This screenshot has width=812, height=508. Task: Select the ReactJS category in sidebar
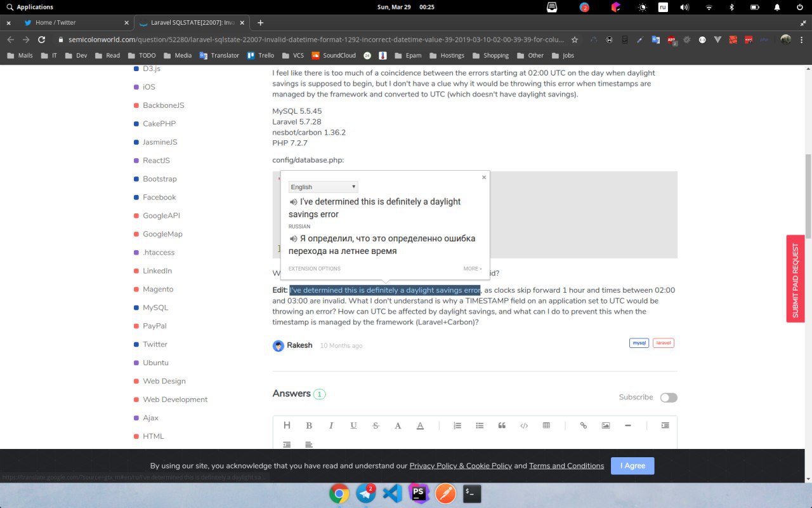(156, 161)
